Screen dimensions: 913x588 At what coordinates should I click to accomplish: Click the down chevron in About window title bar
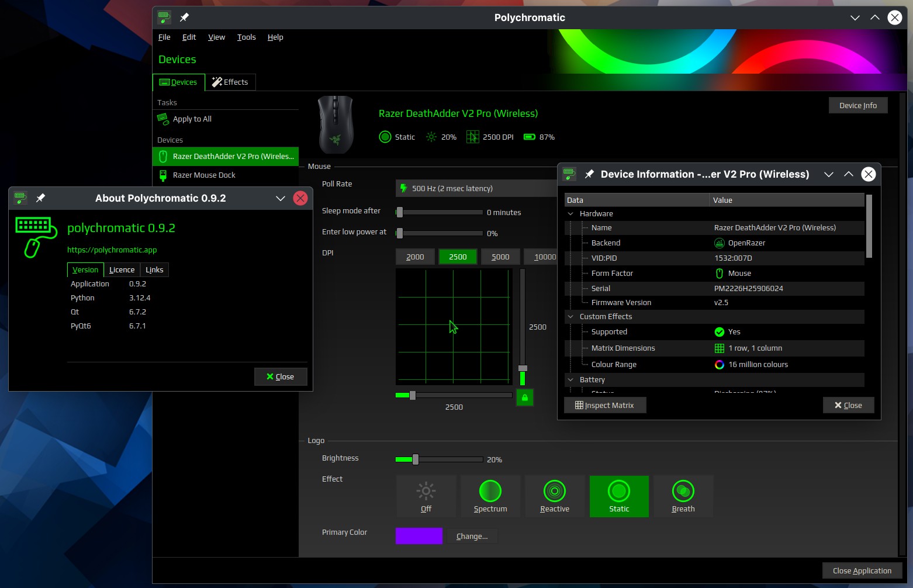point(280,198)
